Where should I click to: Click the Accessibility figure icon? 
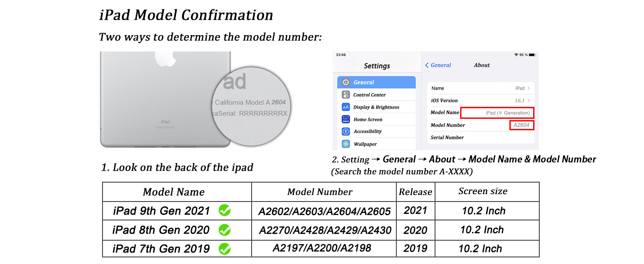pyautogui.click(x=346, y=132)
